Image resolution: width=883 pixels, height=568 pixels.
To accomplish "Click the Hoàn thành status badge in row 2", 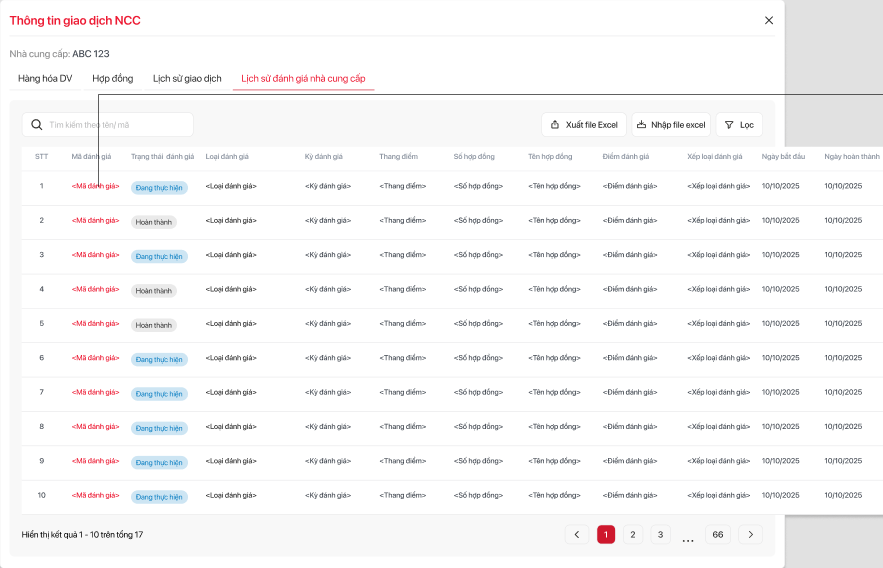I will pos(154,222).
